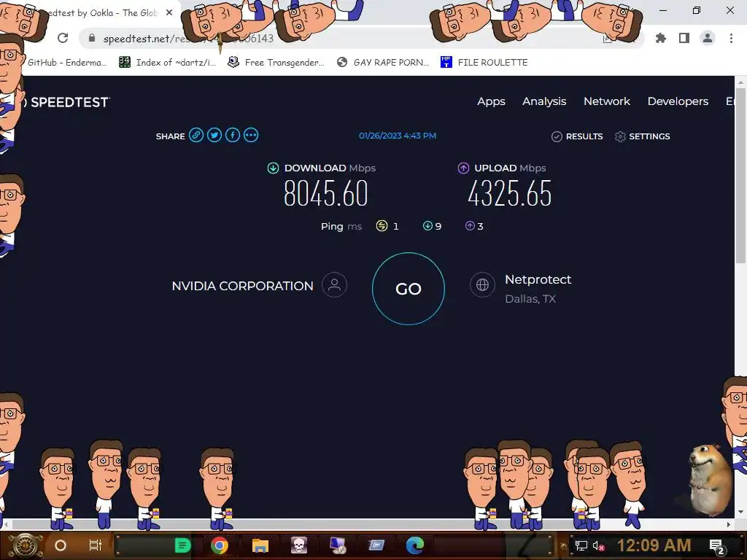This screenshot has width=747, height=560.
Task: Click the Dallas, TX server location
Action: [x=530, y=299]
